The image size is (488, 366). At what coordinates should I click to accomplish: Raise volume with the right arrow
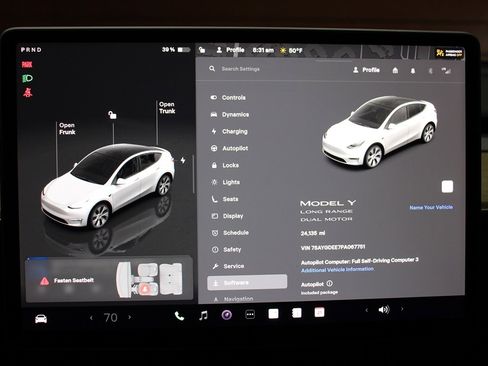pos(402,309)
